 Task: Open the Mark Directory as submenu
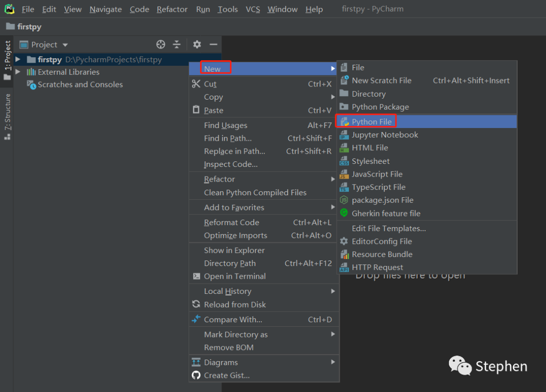pyautogui.click(x=264, y=334)
